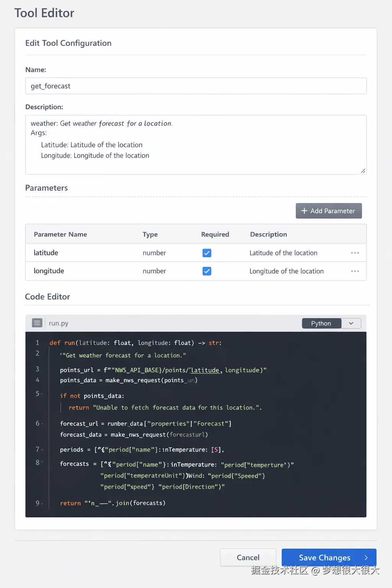Screen dimensions: 392x588
Task: Click the Name input field
Action: click(x=196, y=86)
